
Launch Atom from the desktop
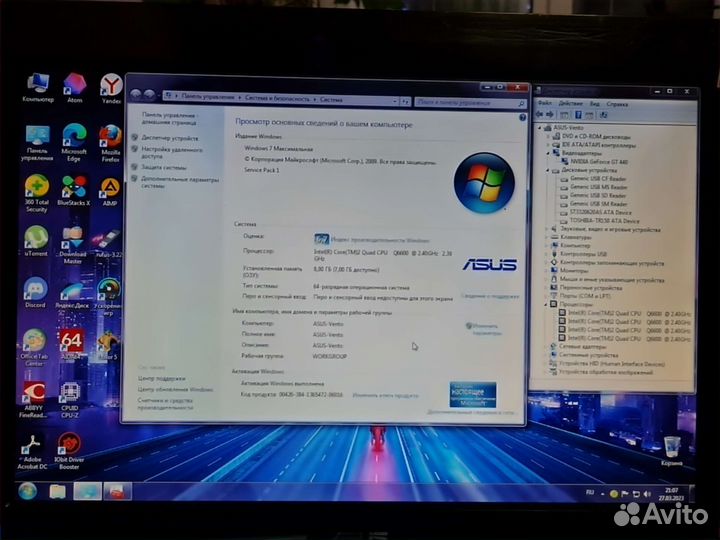(75, 88)
